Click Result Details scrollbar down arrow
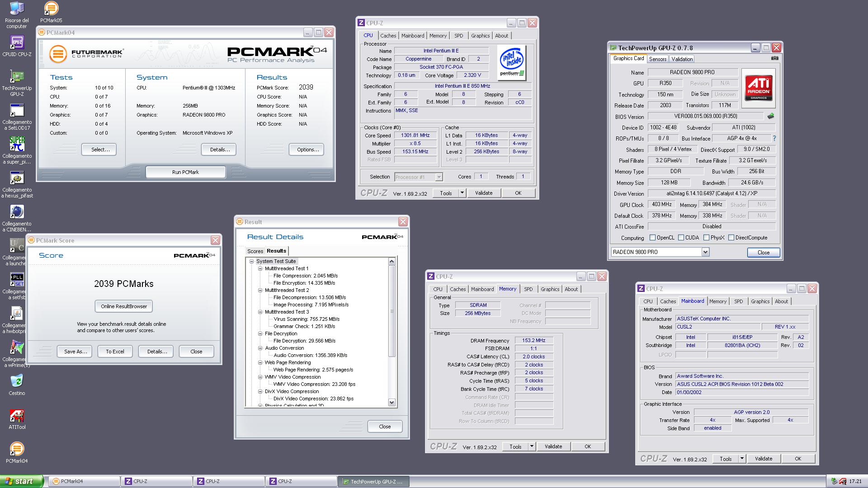This screenshot has height=488, width=868. coord(392,403)
